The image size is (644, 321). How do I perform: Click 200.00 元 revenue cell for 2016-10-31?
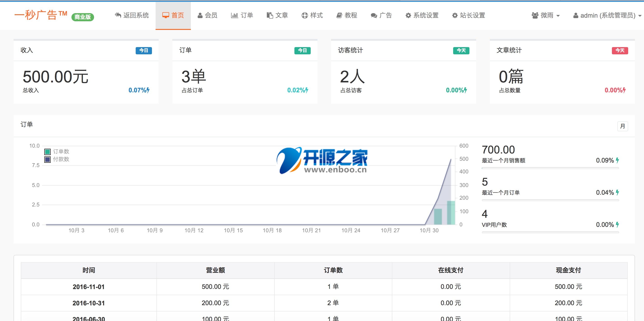215,303
